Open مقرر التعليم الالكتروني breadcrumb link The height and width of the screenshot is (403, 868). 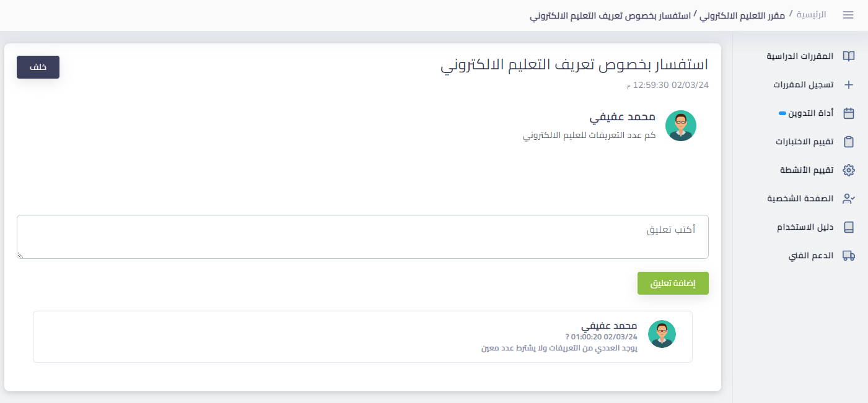[742, 15]
